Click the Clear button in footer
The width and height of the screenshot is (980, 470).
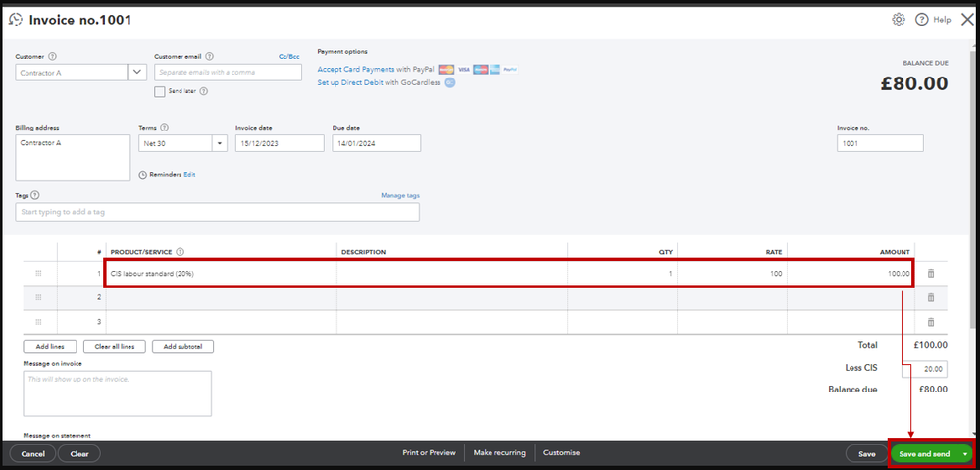pos(79,454)
